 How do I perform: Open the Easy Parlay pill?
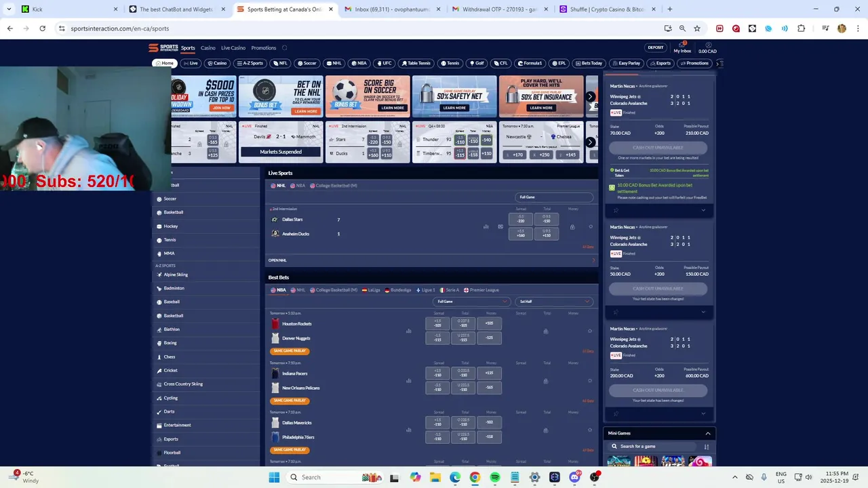pyautogui.click(x=626, y=63)
